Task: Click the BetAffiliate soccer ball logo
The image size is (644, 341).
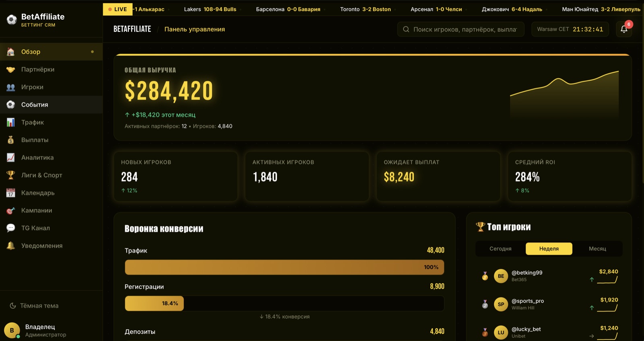Action: coord(12,19)
